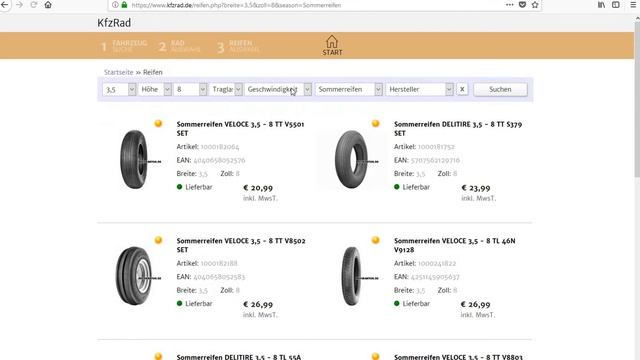Click the green padlock security icon
This screenshot has width=640, height=360.
[124, 5]
